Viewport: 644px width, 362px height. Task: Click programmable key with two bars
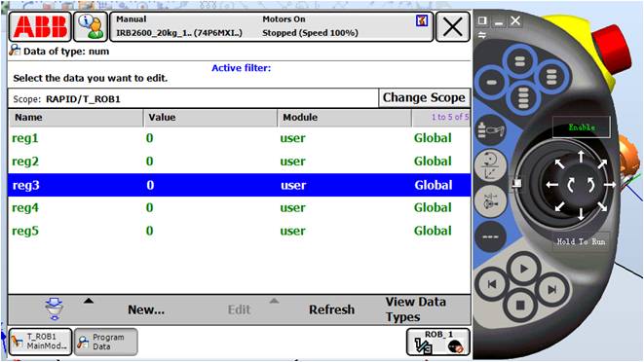pos(519,62)
